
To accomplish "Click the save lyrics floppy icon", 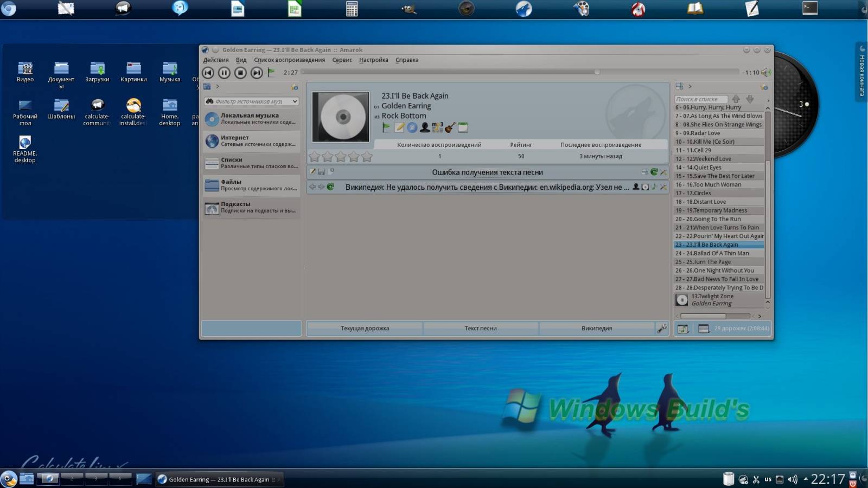I will point(321,172).
